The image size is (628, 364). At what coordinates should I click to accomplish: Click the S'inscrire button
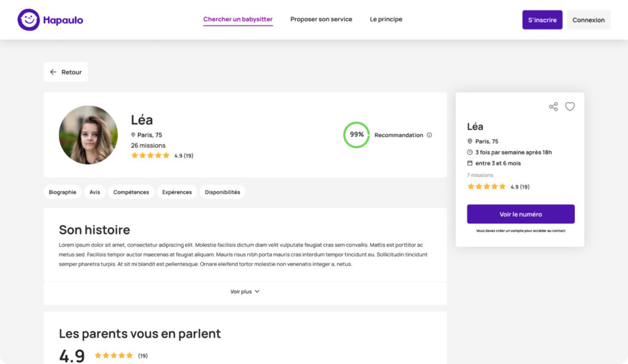pyautogui.click(x=542, y=20)
